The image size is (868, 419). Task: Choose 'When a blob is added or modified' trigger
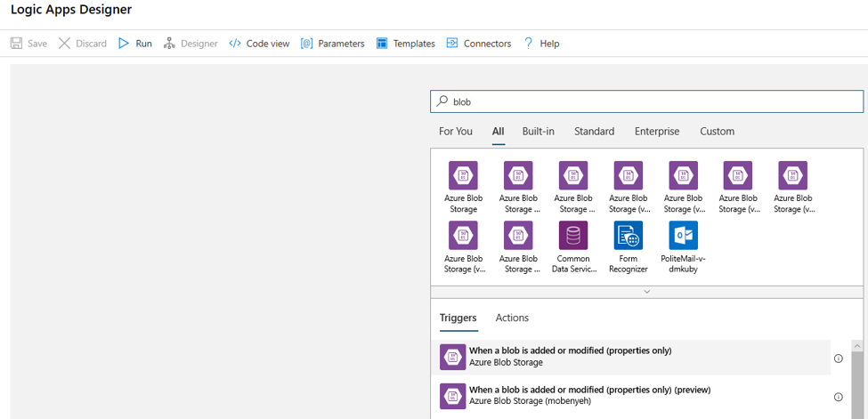[570, 357]
